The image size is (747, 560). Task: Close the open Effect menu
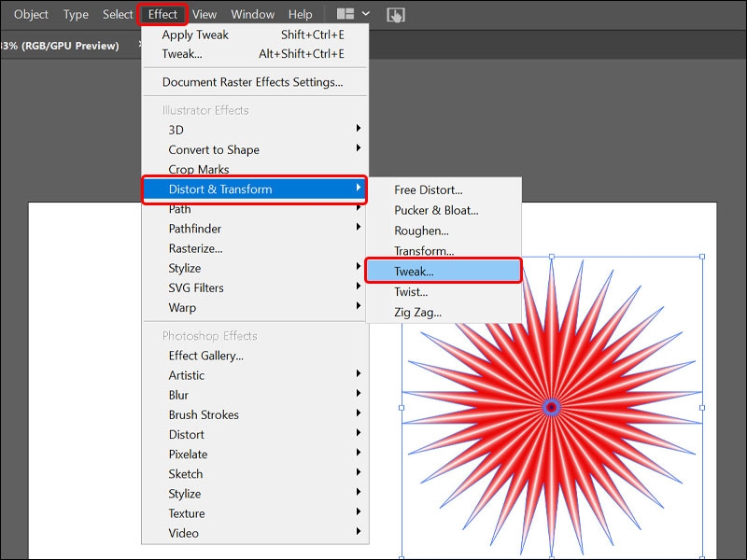click(162, 14)
